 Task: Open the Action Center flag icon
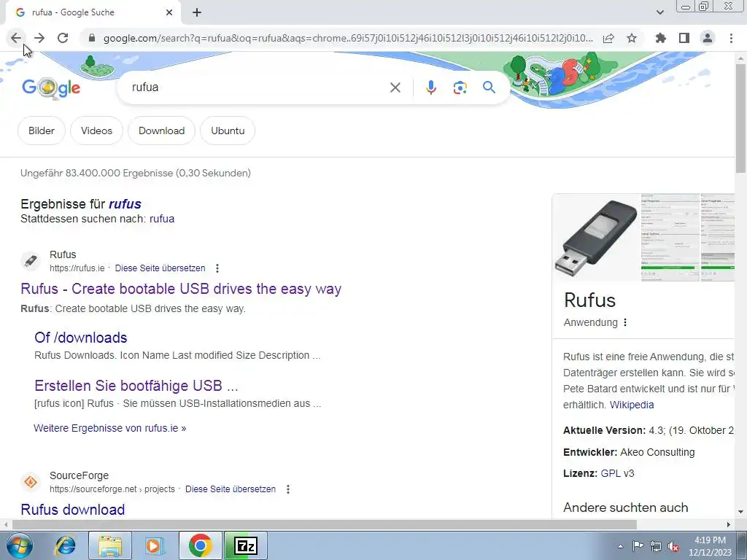point(638,546)
